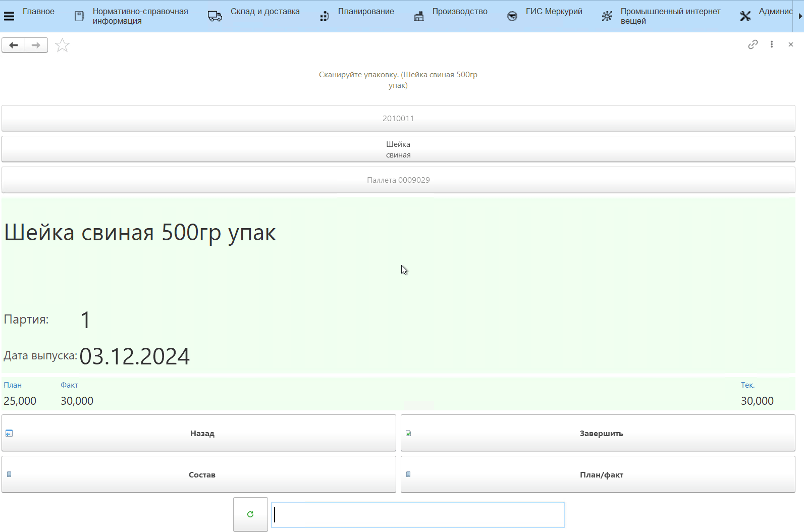Copy link using the chain icon
The height and width of the screenshot is (532, 804).
(x=753, y=44)
